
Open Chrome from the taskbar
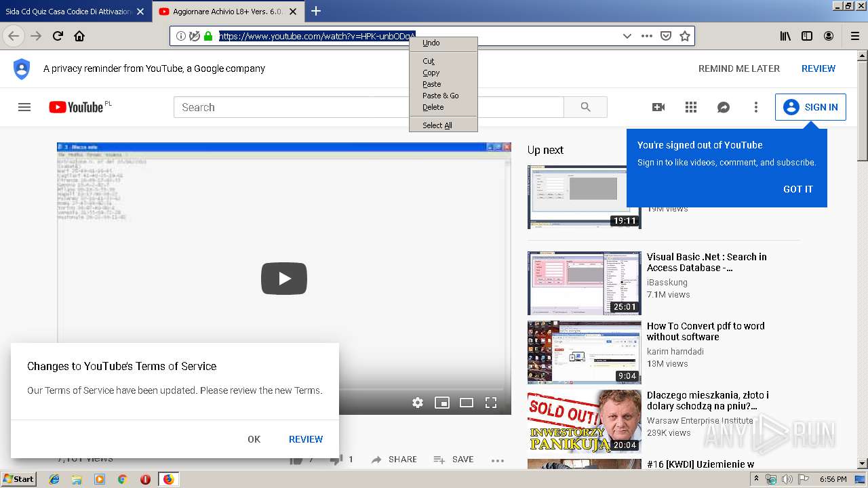point(122,479)
